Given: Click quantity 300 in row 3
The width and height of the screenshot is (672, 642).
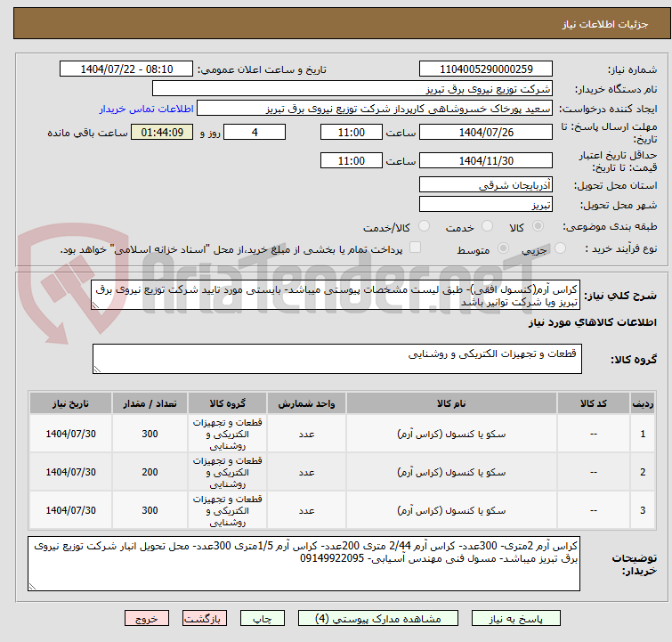Looking at the screenshot, I should (150, 510).
